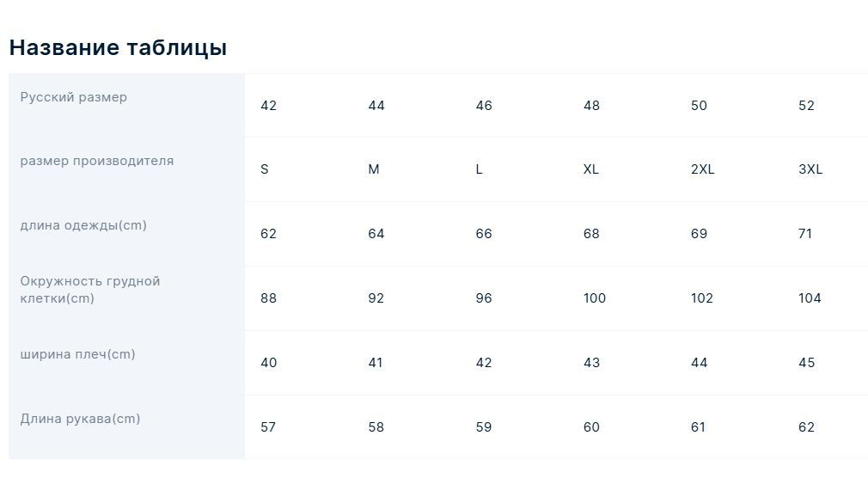Screen dimensions: 868x503
Task: Select manufacturer size 3XL cell
Action: click(810, 169)
